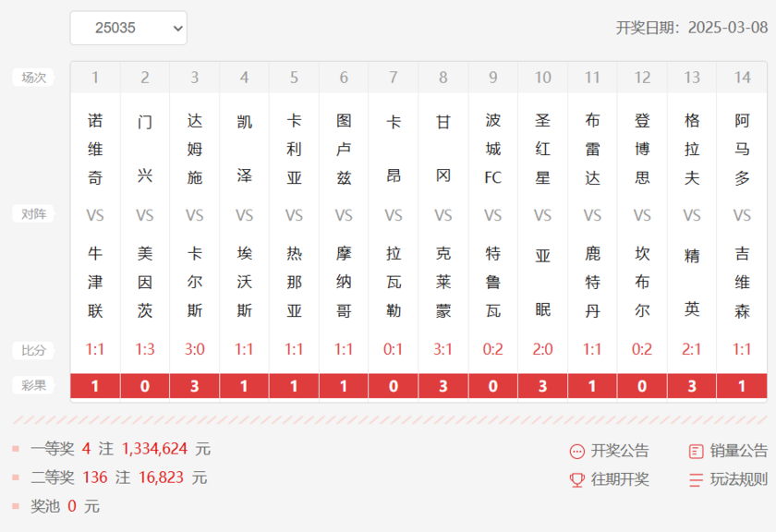Click the 比分 row label
This screenshot has width=776, height=532.
point(34,350)
